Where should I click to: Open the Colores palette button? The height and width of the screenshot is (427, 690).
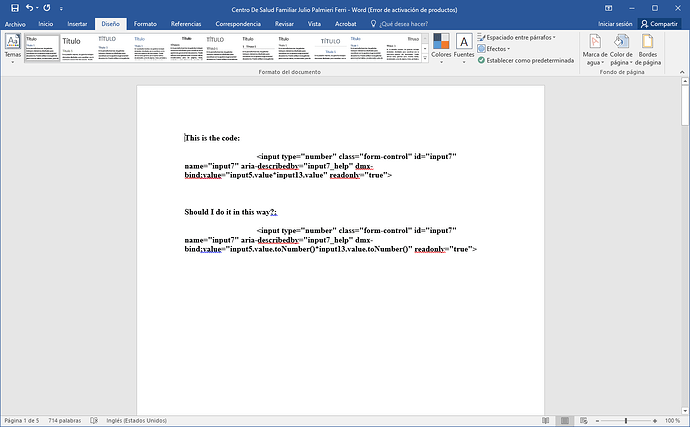point(441,49)
